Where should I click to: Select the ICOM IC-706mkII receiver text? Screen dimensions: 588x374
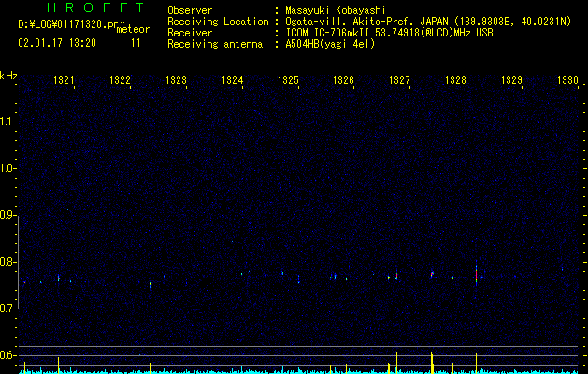pos(389,33)
